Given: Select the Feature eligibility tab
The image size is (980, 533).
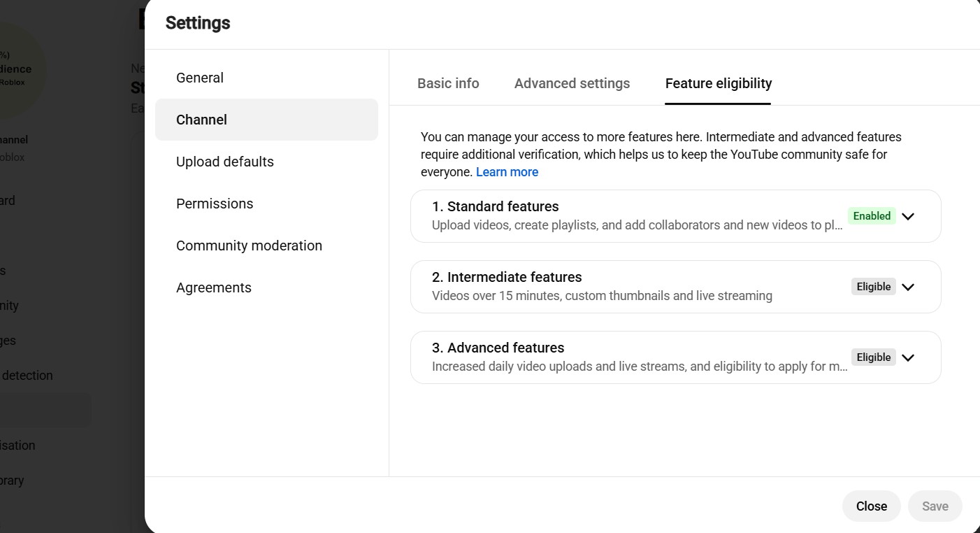Looking at the screenshot, I should (719, 83).
